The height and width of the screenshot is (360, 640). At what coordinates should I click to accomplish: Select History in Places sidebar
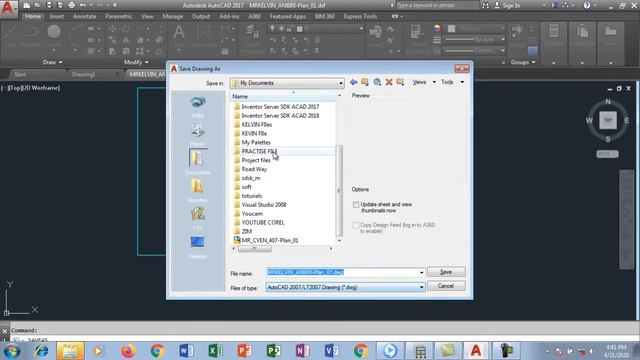pyautogui.click(x=198, y=135)
